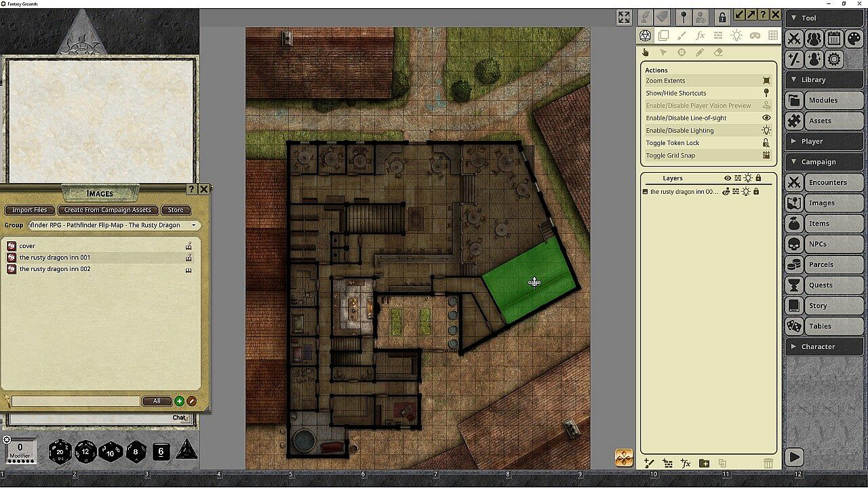The height and width of the screenshot is (488, 868).
Task: Open the calendar tool icon
Action: (x=834, y=39)
